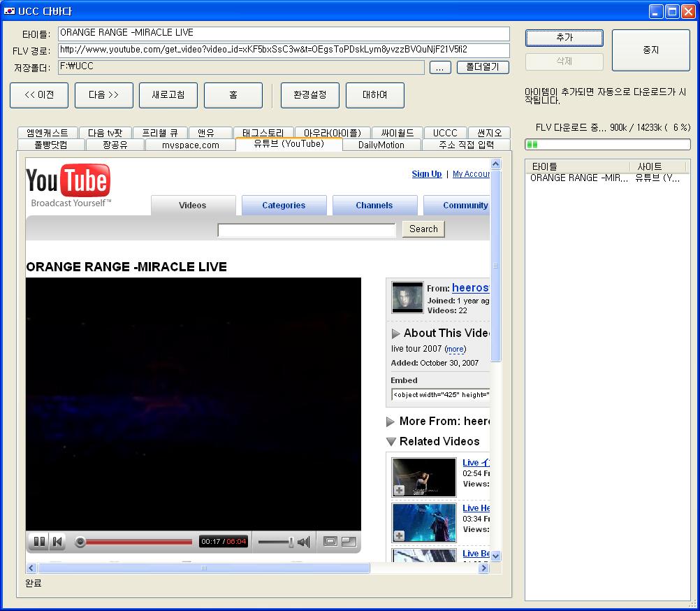Switch to the 엠엔캐스트 tab
700x611 pixels.
[x=48, y=133]
